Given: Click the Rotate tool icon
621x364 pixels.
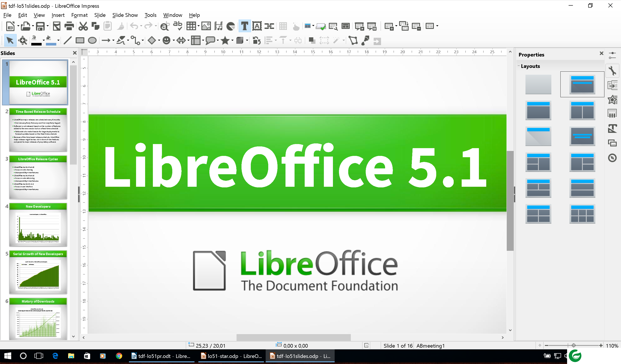Looking at the screenshot, I should [x=257, y=40].
